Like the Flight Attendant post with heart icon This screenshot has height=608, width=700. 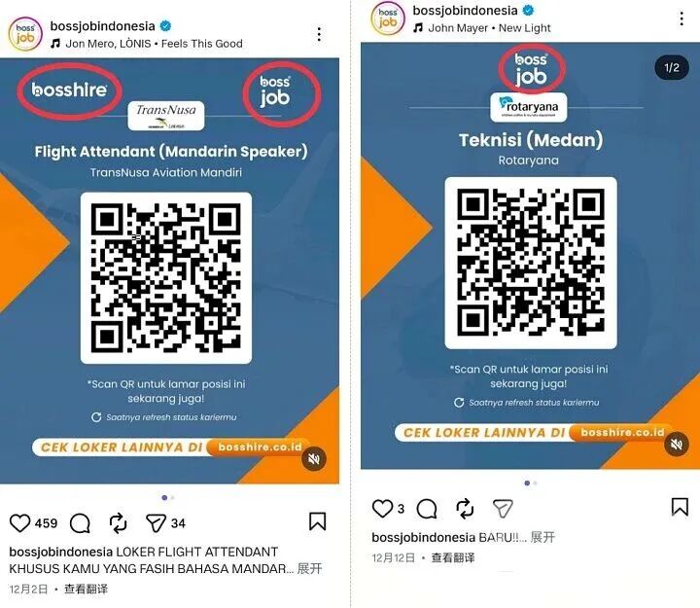click(x=20, y=523)
